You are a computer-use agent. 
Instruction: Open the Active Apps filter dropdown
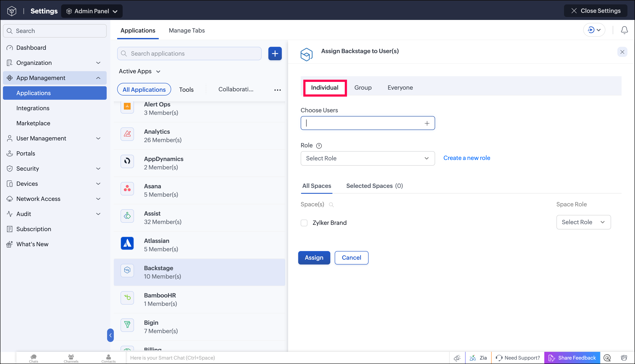[139, 71]
